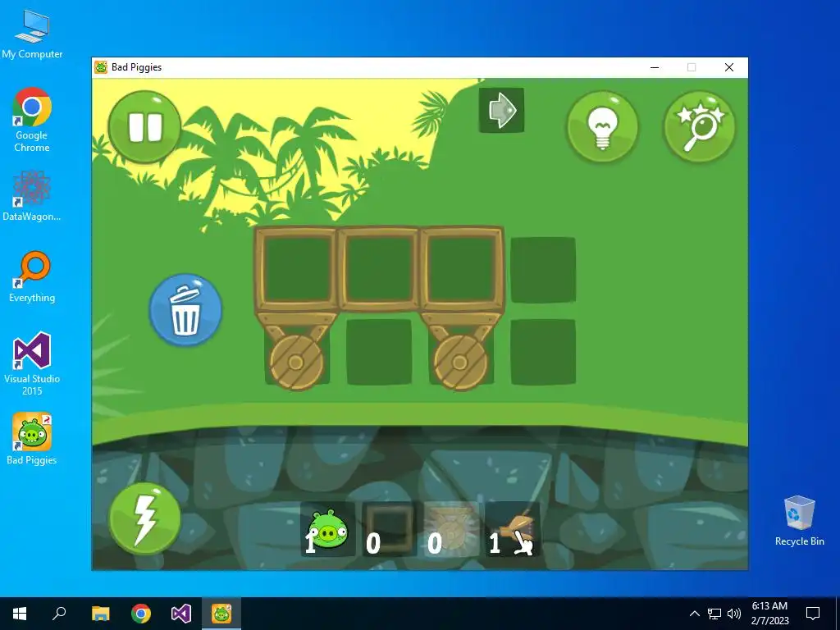Select the wooden wheel part in the inventory

pyautogui.click(x=451, y=529)
